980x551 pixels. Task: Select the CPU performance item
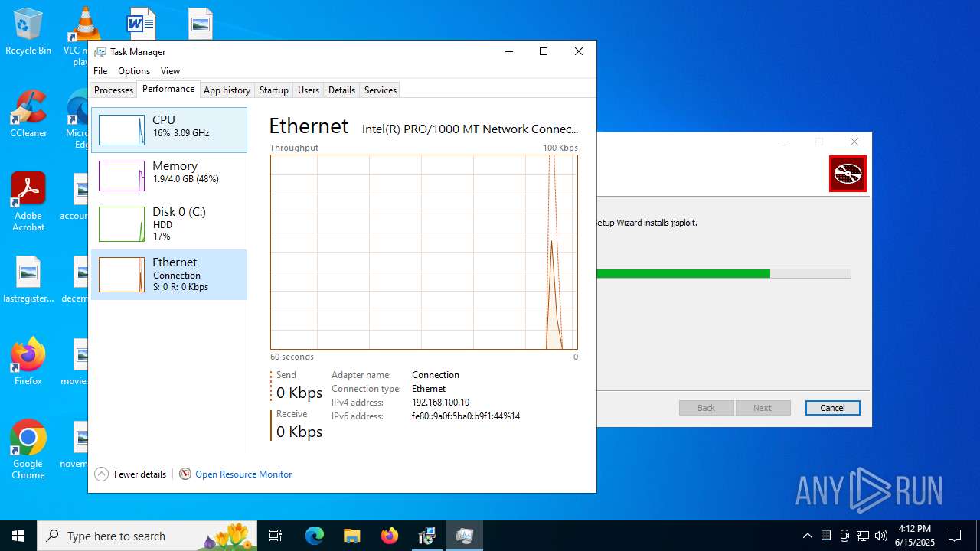(169, 129)
